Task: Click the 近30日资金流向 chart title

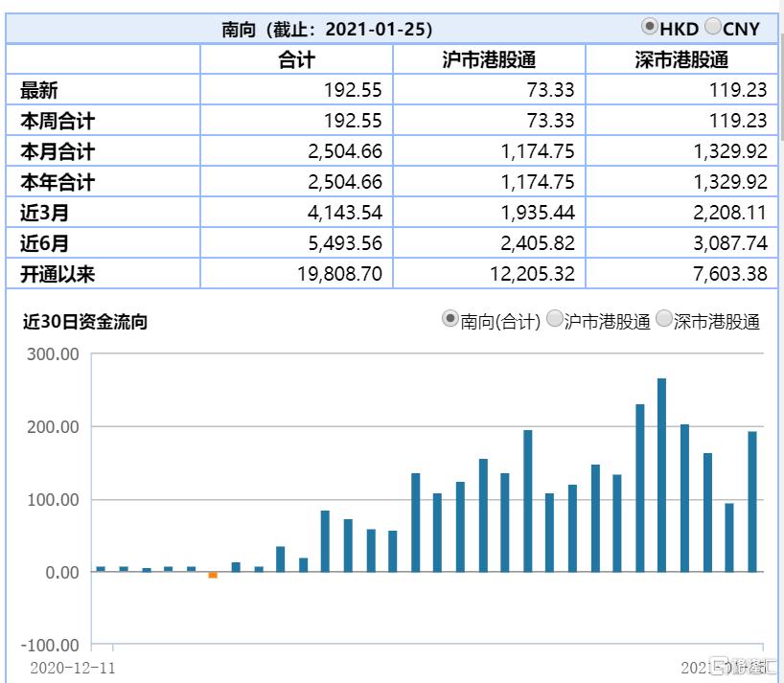Action: pos(85,321)
